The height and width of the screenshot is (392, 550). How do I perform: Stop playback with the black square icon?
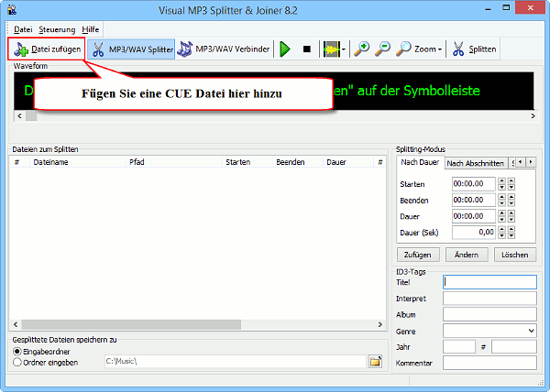tap(307, 49)
